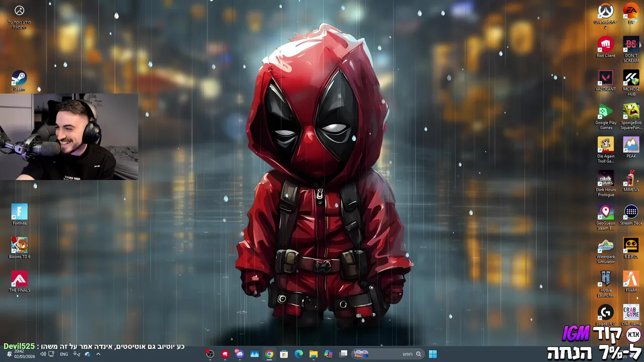Viewport: 644px width, 362px height.
Task: Open the EA app shortcut
Action: [631, 13]
